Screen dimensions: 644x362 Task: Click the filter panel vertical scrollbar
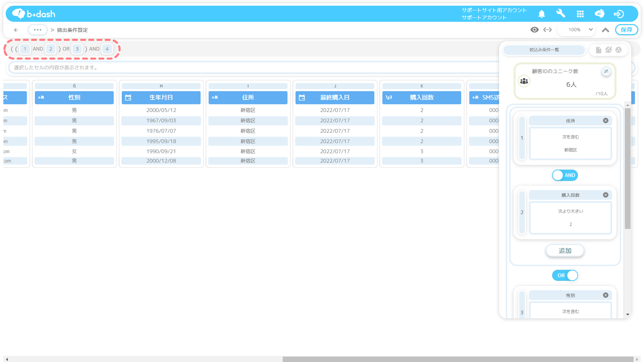[x=628, y=169]
